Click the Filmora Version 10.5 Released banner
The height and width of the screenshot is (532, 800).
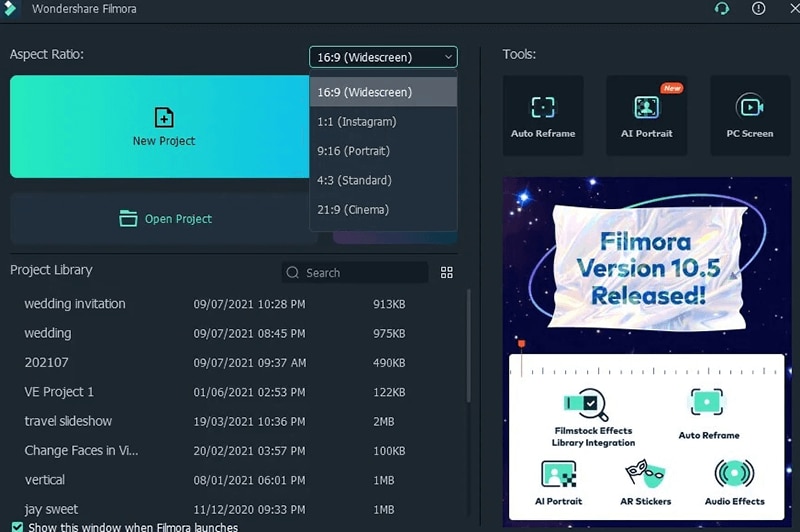(x=646, y=266)
